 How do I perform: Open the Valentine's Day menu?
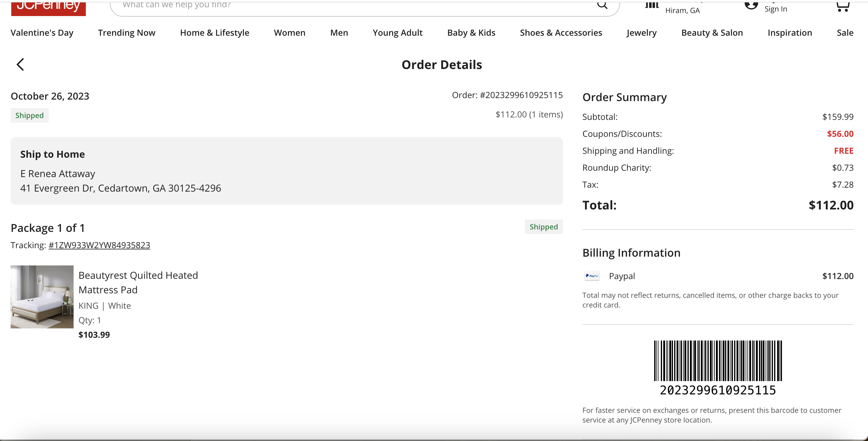click(42, 33)
